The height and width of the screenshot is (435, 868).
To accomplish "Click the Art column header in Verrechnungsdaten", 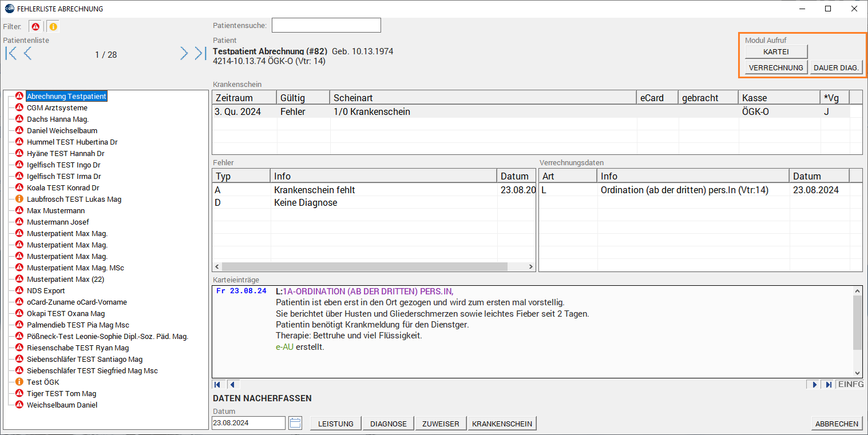I will 568,176.
